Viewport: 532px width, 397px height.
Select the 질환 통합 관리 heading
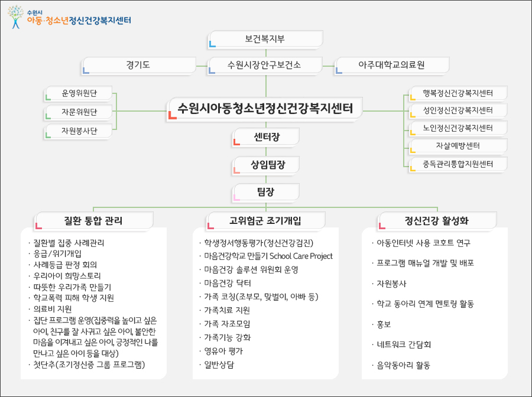pyautogui.click(x=94, y=221)
